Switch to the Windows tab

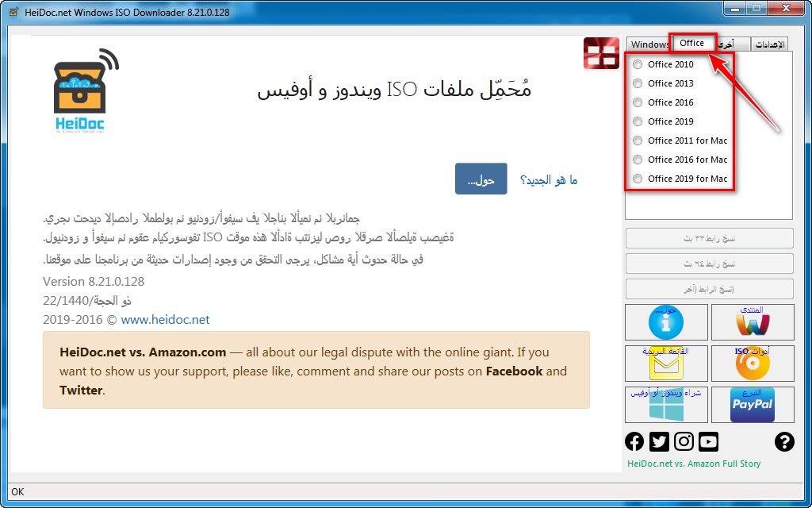649,44
